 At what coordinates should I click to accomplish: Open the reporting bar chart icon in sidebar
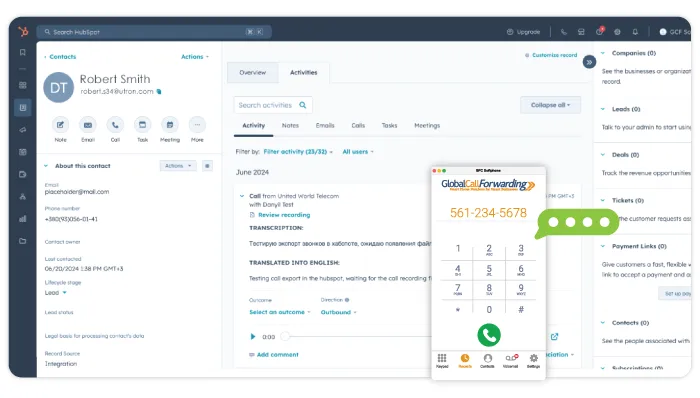point(23,219)
